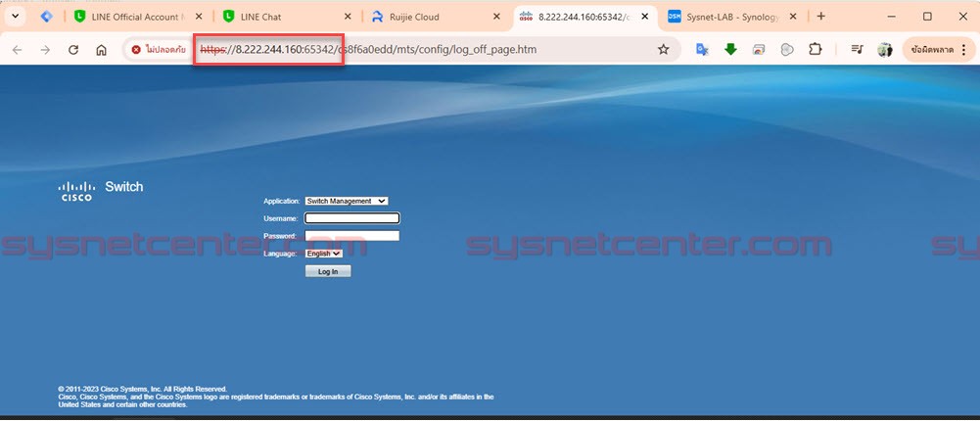Click the Cisco logo
The height and width of the screenshot is (421, 980).
click(x=77, y=191)
